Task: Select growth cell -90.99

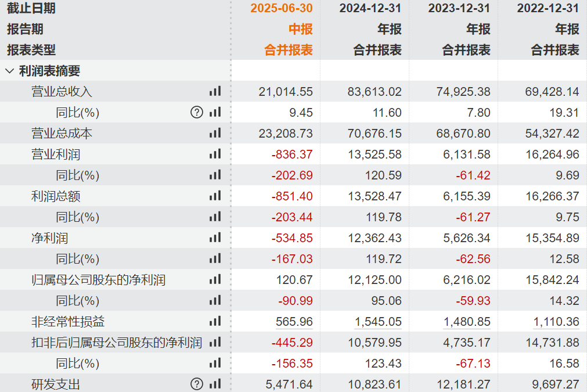Action: (296, 301)
